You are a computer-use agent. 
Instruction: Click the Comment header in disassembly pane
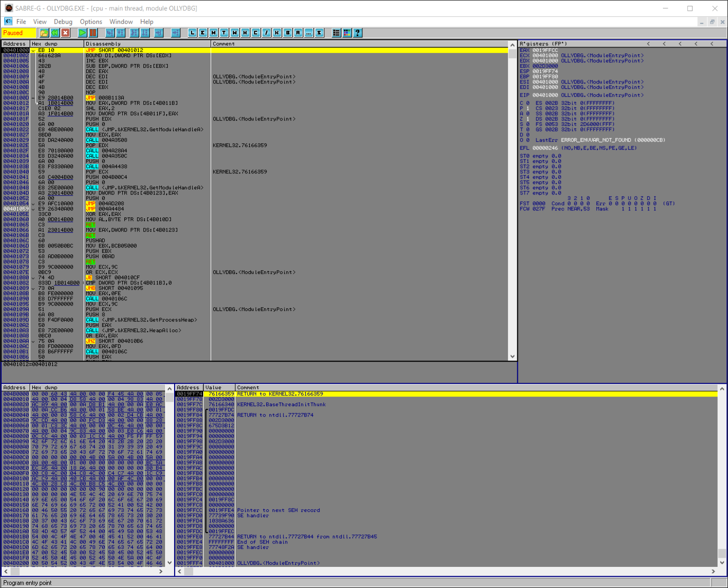(x=359, y=44)
